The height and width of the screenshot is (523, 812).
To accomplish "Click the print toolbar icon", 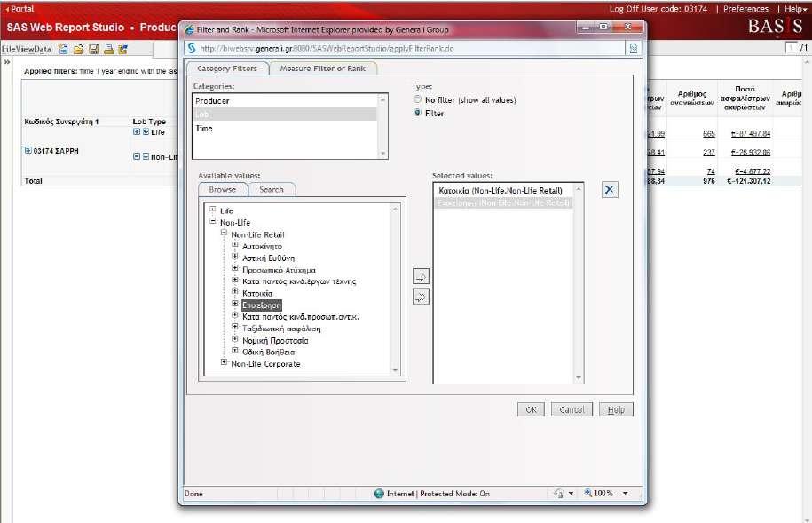I will tap(109, 49).
